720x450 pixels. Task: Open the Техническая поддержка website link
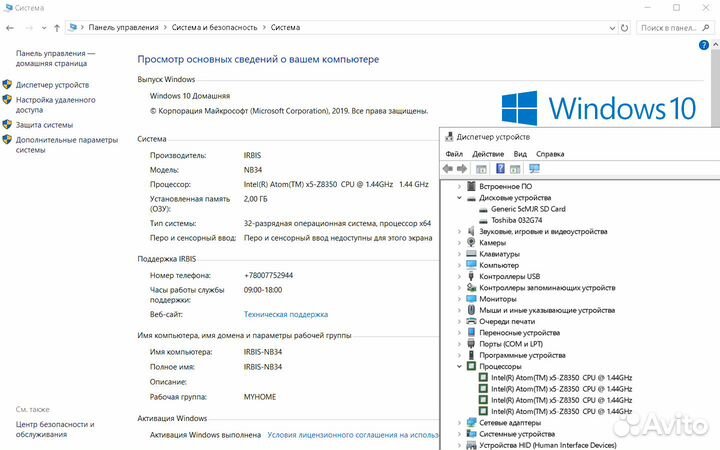coord(285,314)
